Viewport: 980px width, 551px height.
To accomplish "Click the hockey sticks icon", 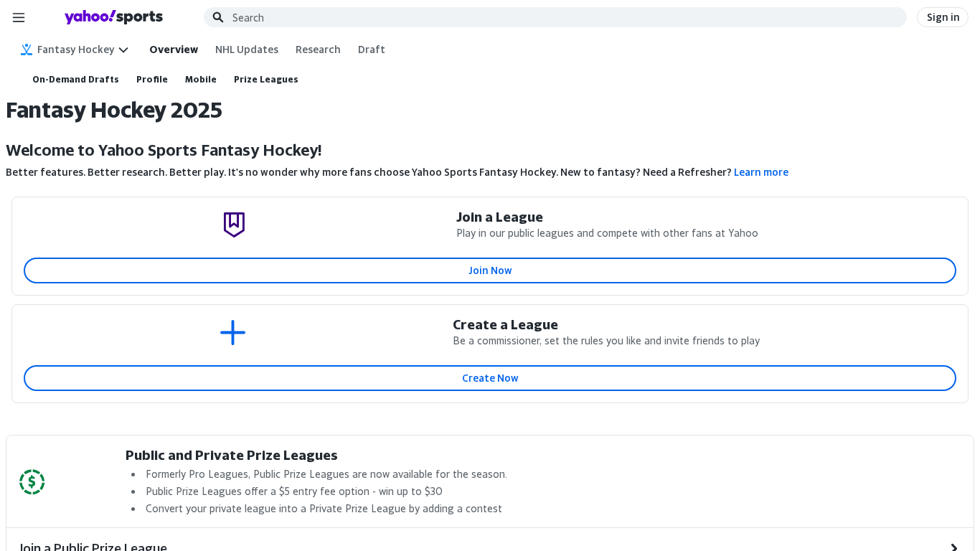I will click(27, 50).
